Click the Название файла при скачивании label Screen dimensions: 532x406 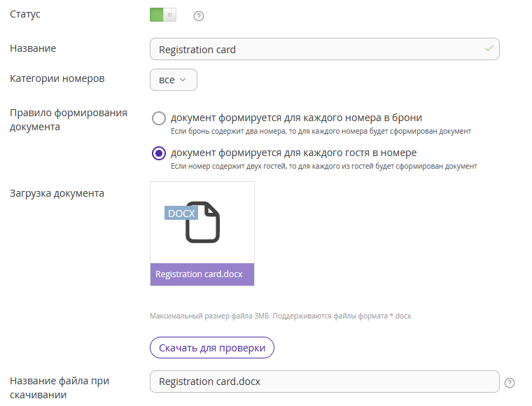59,388
